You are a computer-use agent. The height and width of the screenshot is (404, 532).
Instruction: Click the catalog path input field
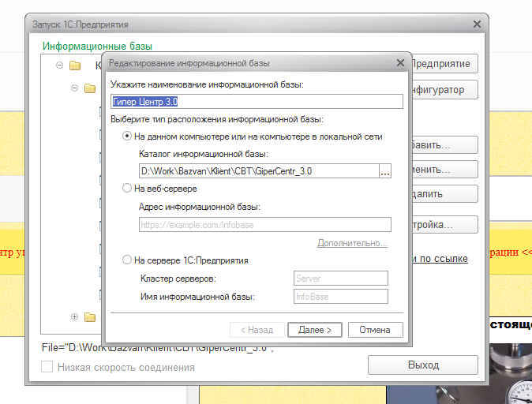coord(259,171)
